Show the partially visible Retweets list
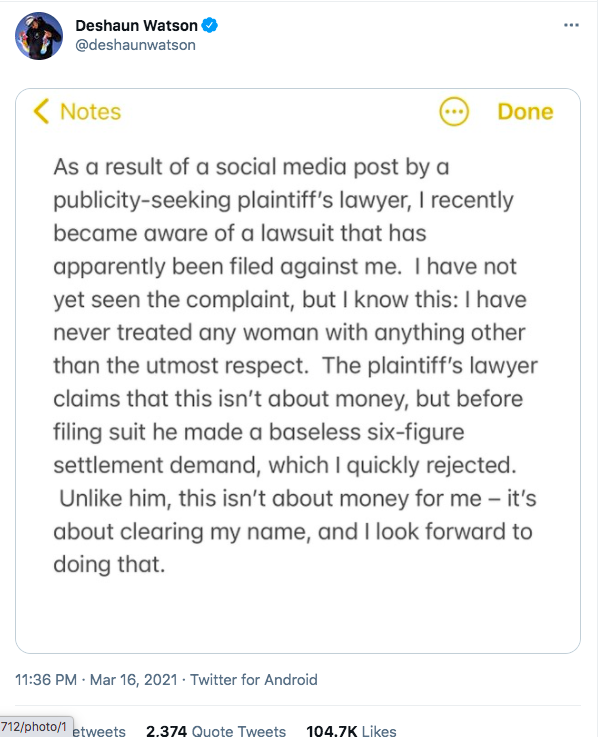Image resolution: width=600 pixels, height=737 pixels. (99, 730)
